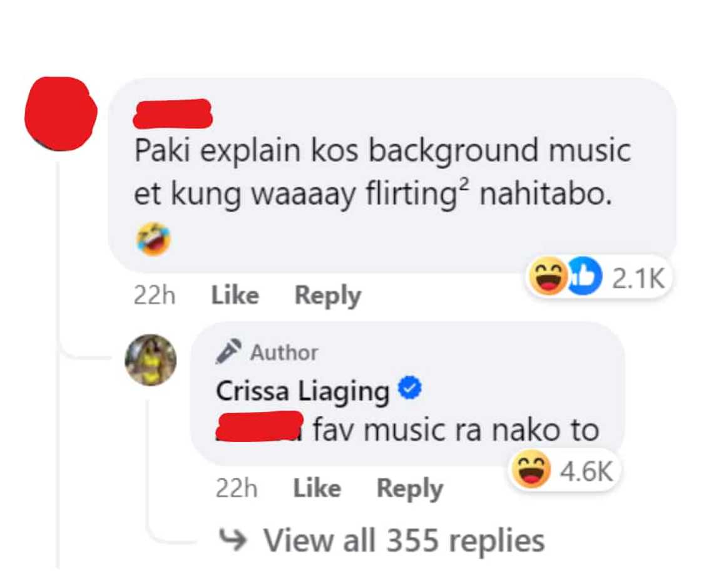Reply to the background music comment
Viewport: 701px width, 588px height.
click(328, 296)
